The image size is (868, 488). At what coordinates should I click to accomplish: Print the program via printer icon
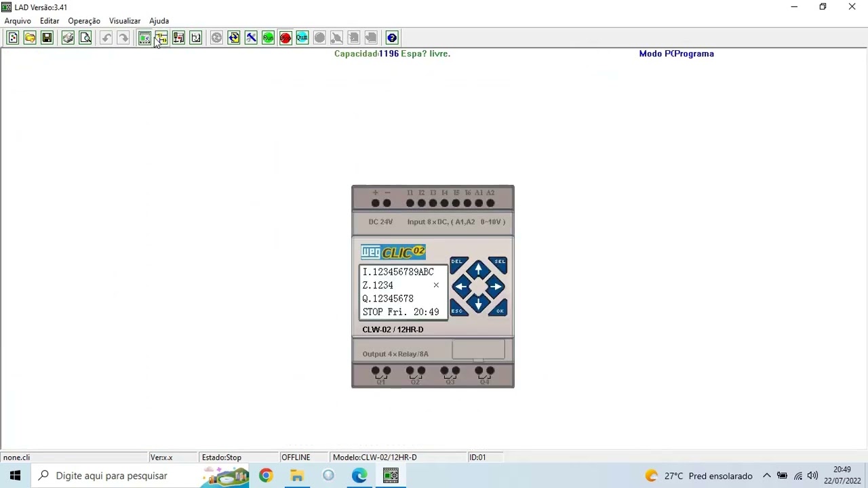click(x=68, y=38)
